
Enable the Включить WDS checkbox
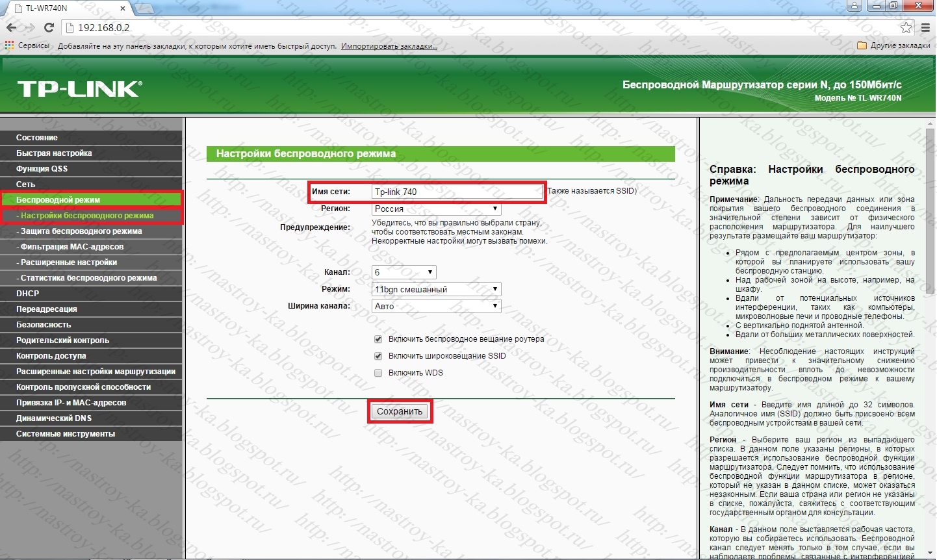pyautogui.click(x=378, y=373)
